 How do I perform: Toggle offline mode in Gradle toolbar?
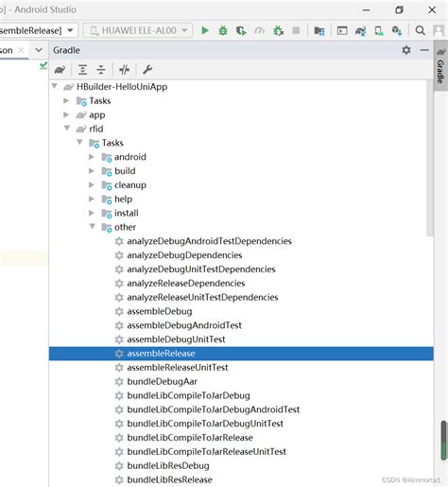(125, 69)
